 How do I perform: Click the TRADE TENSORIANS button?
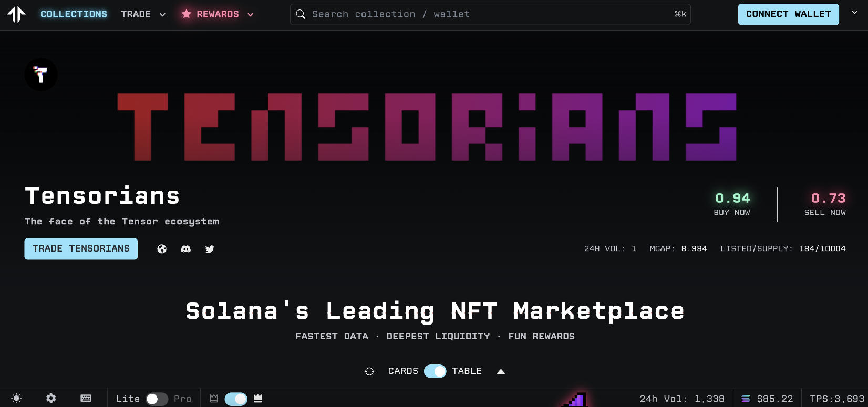tap(81, 249)
